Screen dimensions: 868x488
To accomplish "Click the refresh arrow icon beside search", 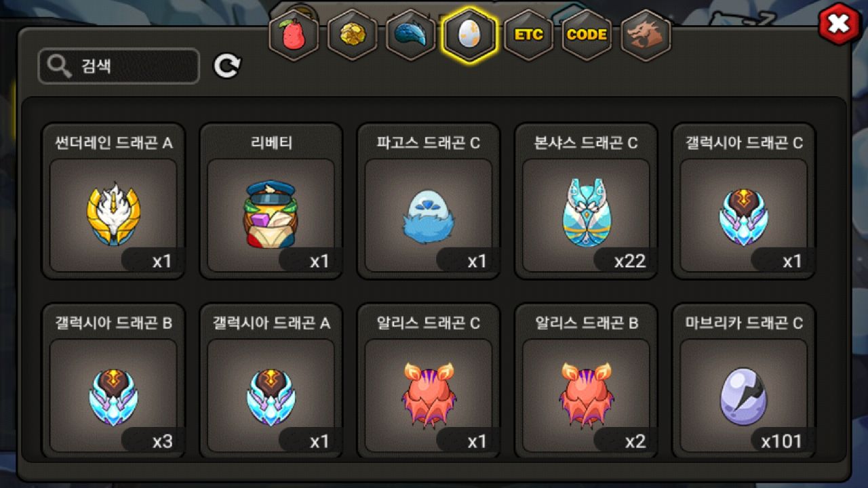I will point(227,66).
